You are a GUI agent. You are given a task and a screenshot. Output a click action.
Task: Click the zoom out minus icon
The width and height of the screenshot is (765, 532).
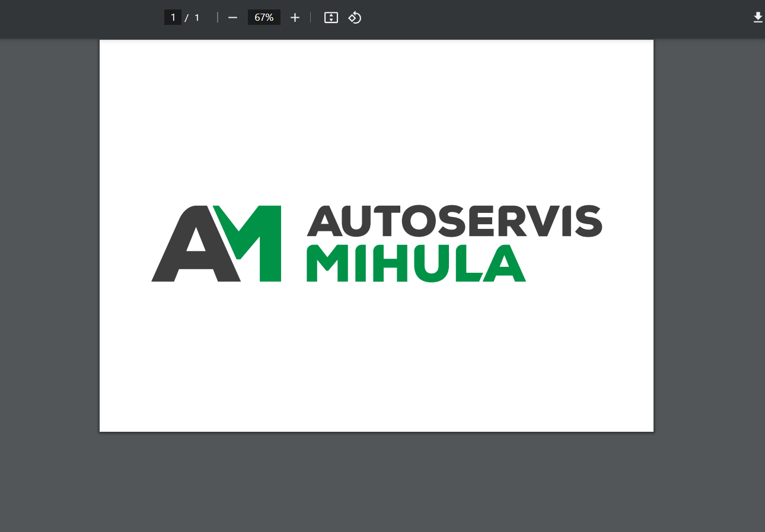coord(232,18)
